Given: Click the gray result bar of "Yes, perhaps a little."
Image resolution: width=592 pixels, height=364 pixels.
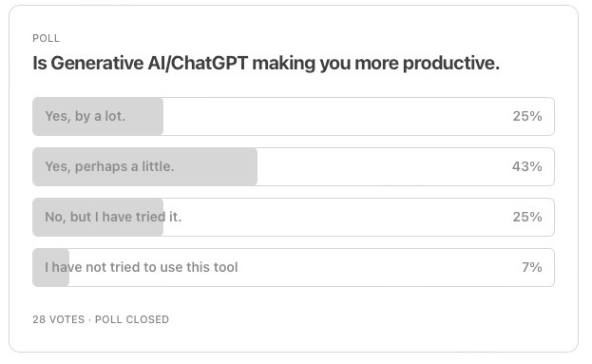Looking at the screenshot, I should pyautogui.click(x=145, y=166).
